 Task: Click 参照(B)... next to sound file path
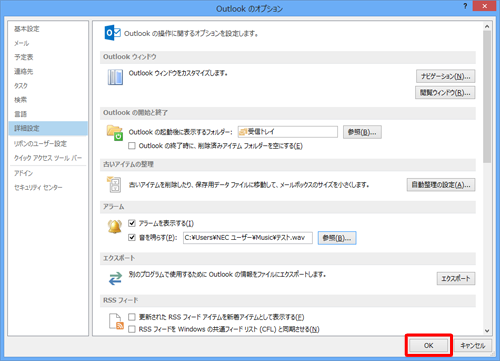coord(337,238)
